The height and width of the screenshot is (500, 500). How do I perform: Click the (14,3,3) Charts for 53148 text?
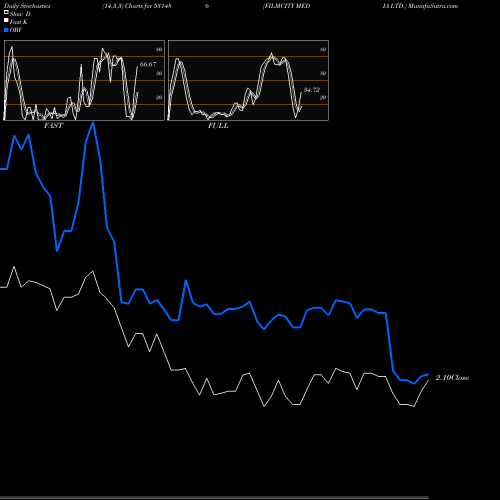point(137,6)
